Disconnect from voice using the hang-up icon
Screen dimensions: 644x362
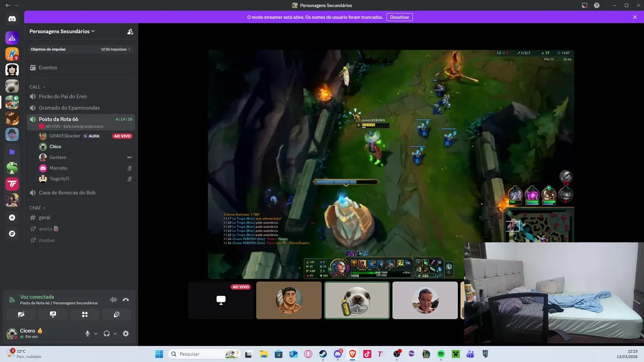click(x=126, y=300)
